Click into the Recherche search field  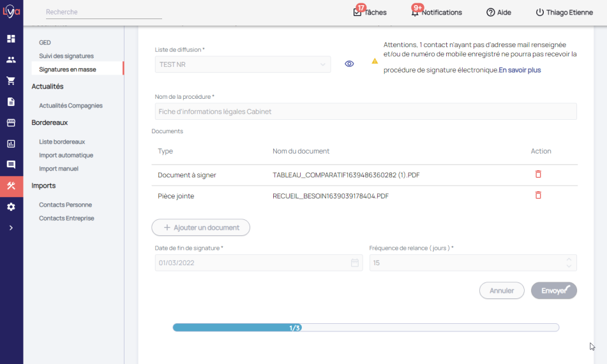pos(103,12)
